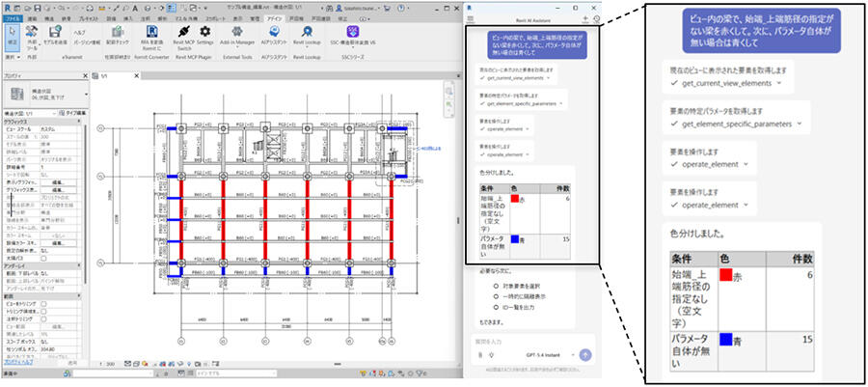The image size is (868, 387).
Task: Launch the Add-in Manager tool
Action: point(236,33)
